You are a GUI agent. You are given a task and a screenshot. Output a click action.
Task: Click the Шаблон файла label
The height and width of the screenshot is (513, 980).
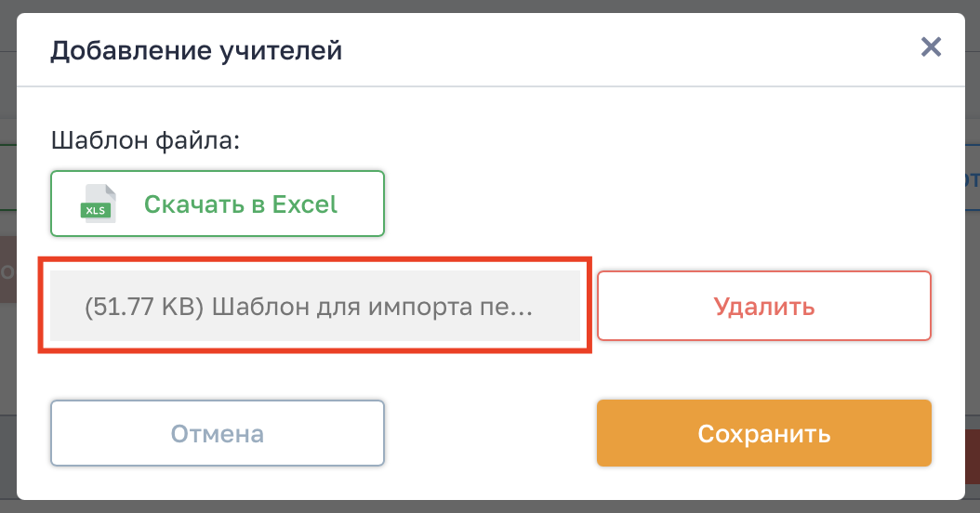[145, 140]
